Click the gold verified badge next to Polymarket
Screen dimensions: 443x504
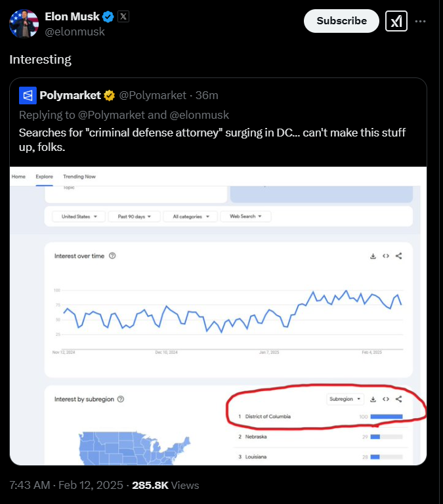[109, 95]
